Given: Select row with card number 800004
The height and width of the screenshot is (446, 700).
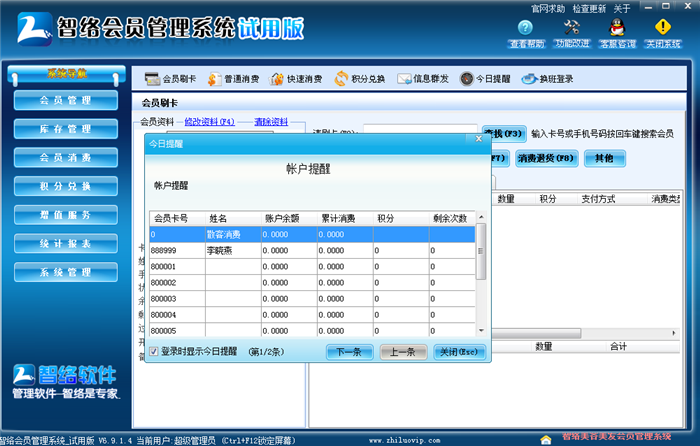Looking at the screenshot, I should (x=312, y=315).
